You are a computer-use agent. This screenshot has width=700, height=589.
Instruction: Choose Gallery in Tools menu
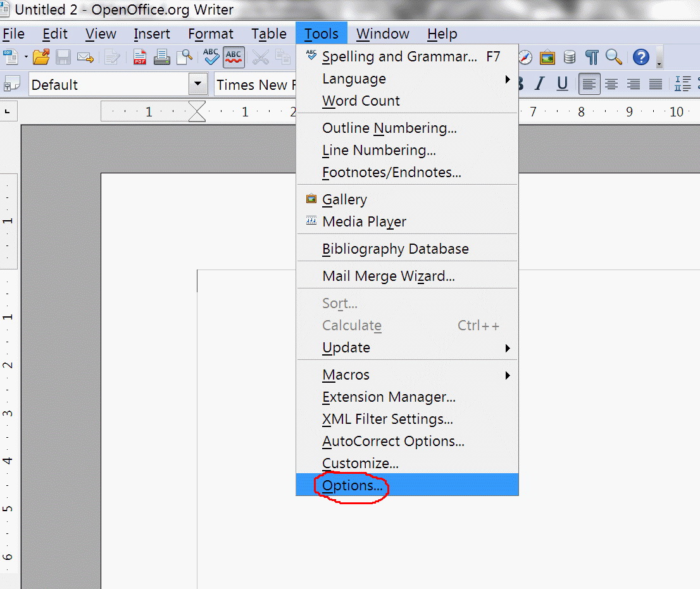coord(407,199)
